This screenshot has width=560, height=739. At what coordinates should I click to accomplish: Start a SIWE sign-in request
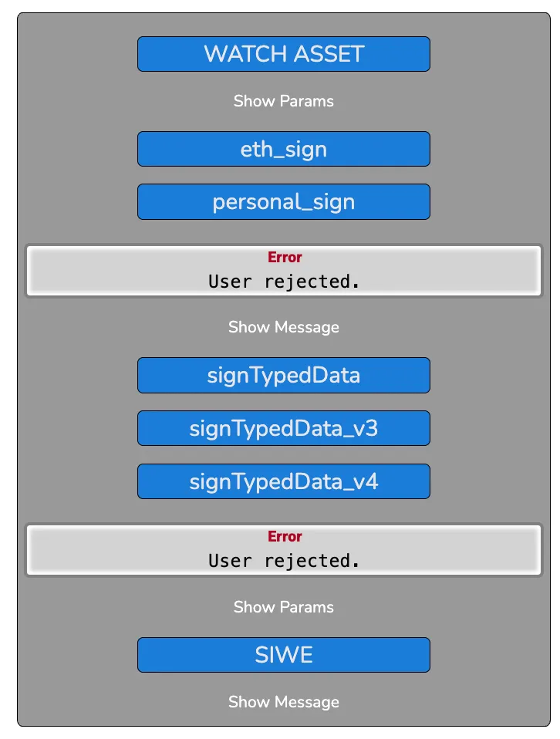(x=283, y=654)
